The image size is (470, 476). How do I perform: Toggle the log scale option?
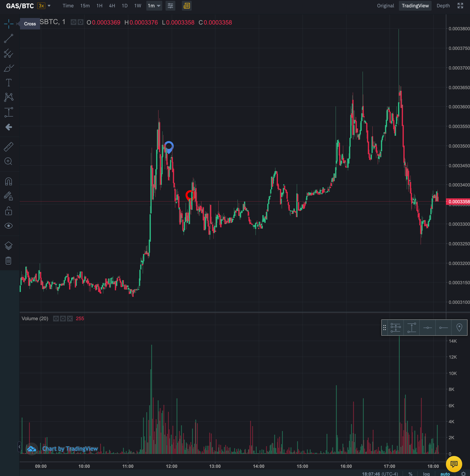tap(426, 474)
